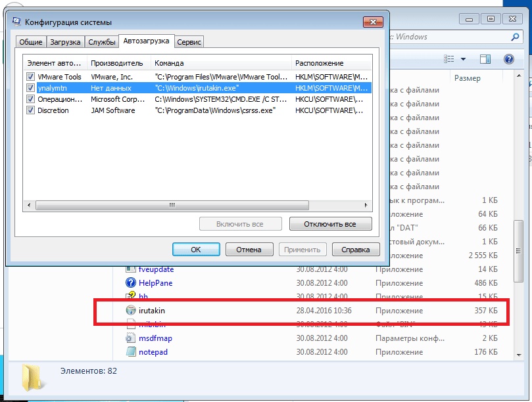Click the 357 КБ size cell for irutakin
This screenshot has width=532, height=402.
pos(486,311)
